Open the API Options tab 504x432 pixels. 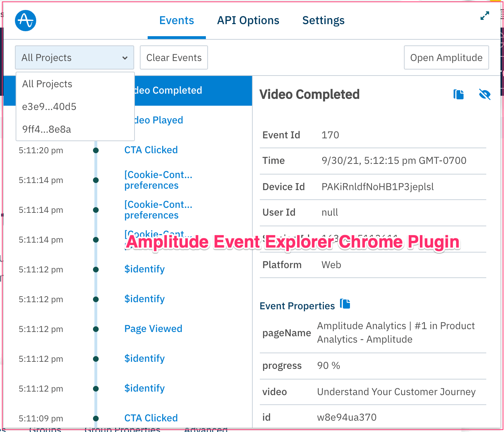248,21
